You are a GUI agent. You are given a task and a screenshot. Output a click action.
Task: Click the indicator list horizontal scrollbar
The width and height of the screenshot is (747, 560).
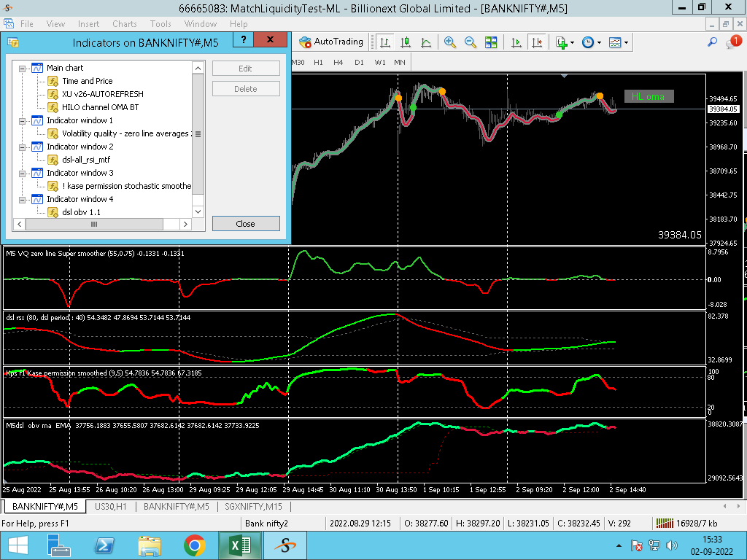coord(95,225)
